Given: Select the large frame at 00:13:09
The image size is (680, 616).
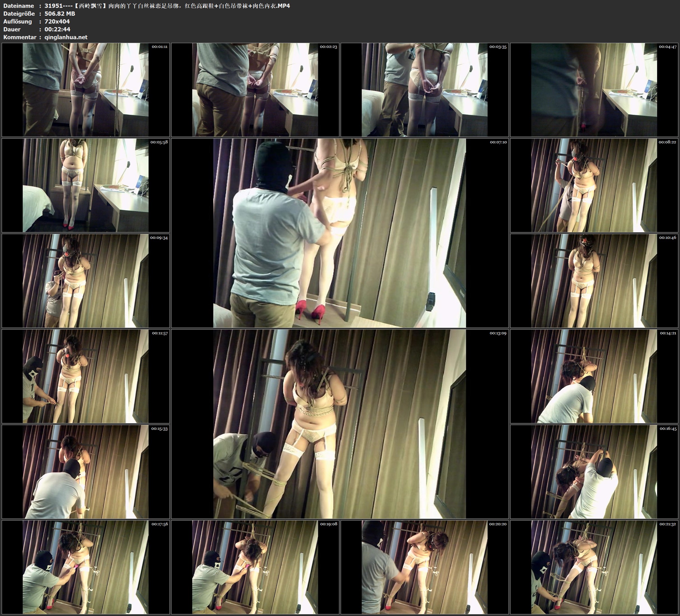Looking at the screenshot, I should tap(340, 424).
